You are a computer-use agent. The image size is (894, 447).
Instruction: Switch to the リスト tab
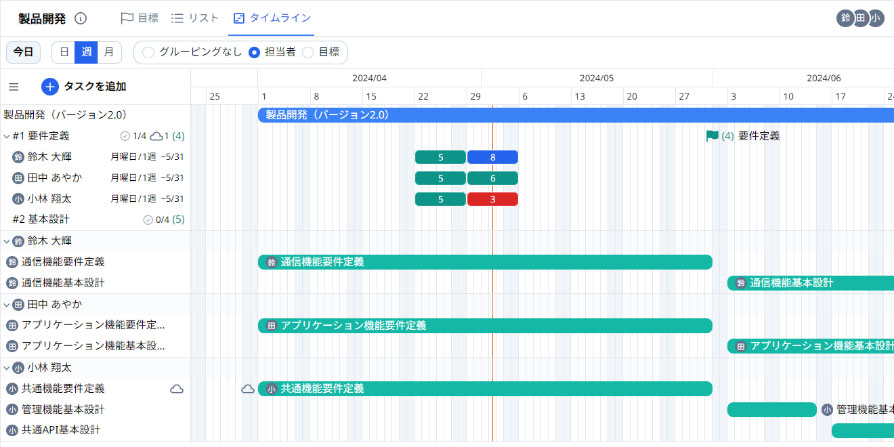tap(195, 18)
